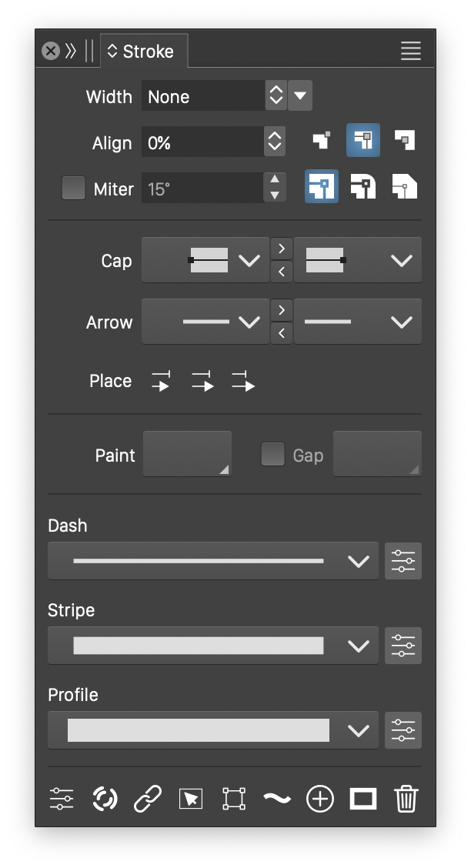471x868 pixels.
Task: Open the Width presets dropdown arrow
Action: [x=300, y=96]
